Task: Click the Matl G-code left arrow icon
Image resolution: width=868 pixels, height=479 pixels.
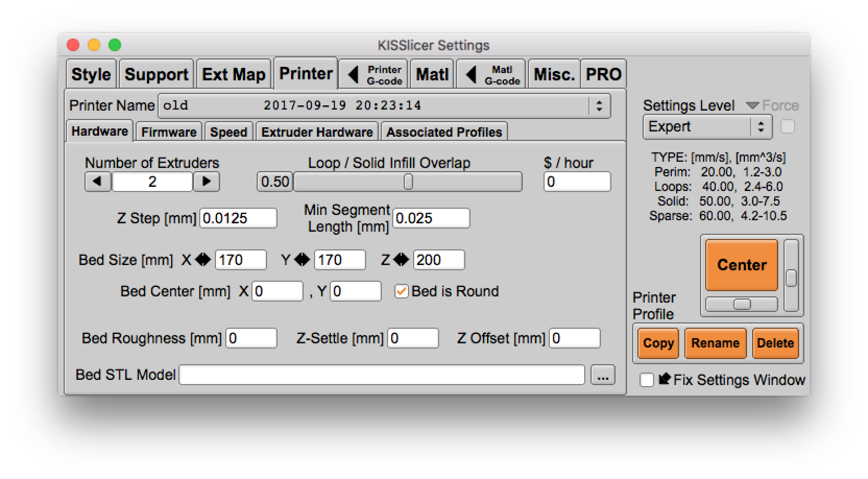Action: click(x=471, y=75)
